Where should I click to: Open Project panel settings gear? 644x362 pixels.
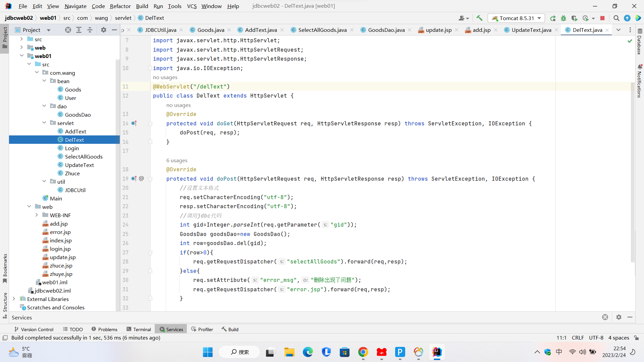coord(104,30)
